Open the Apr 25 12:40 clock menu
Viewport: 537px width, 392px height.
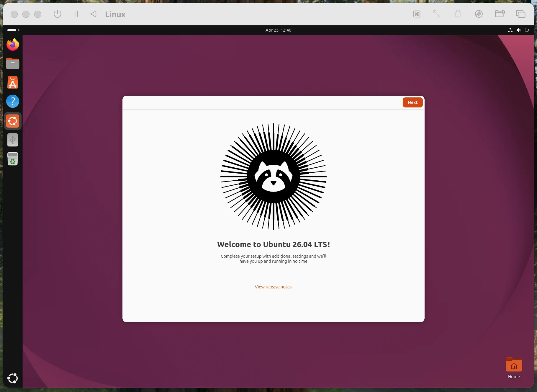[278, 30]
